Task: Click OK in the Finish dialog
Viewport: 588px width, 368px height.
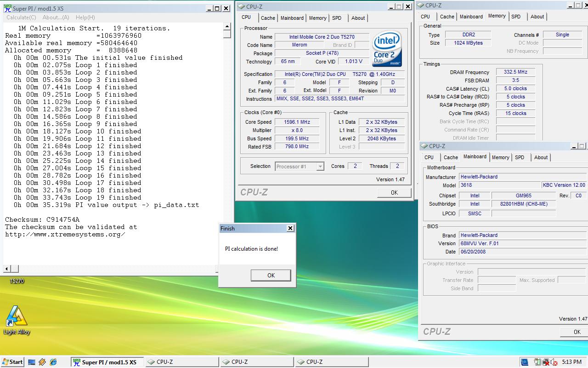Action: [x=271, y=275]
